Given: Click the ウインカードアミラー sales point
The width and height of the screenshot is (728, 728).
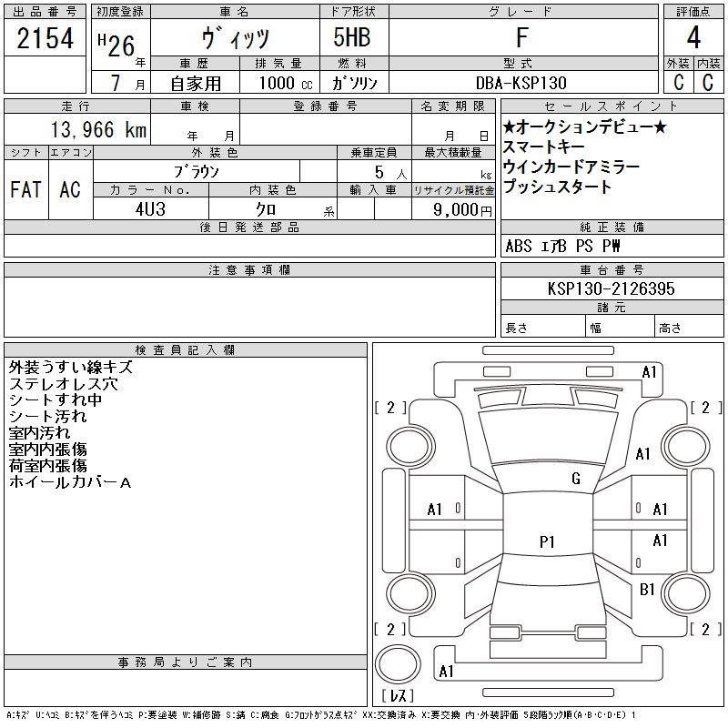Looking at the screenshot, I should tap(571, 167).
